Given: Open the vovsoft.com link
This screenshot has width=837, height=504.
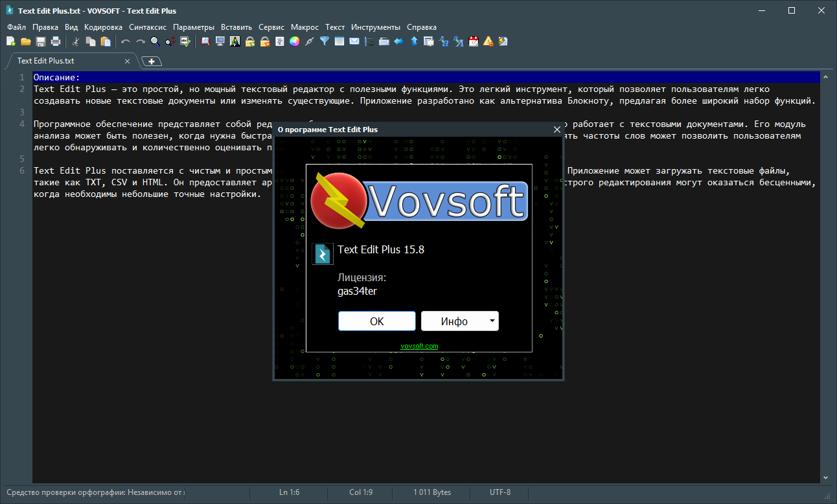Looking at the screenshot, I should [x=419, y=346].
